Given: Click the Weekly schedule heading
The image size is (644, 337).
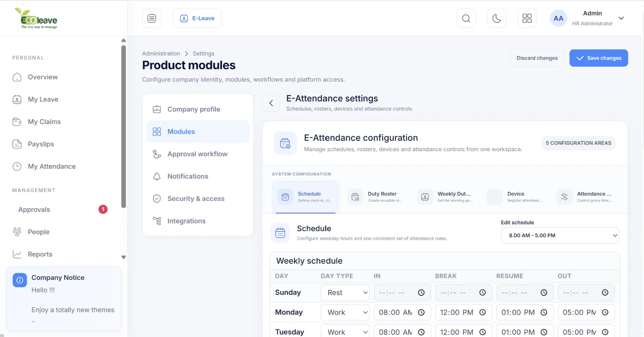Looking at the screenshot, I should coord(309,261).
